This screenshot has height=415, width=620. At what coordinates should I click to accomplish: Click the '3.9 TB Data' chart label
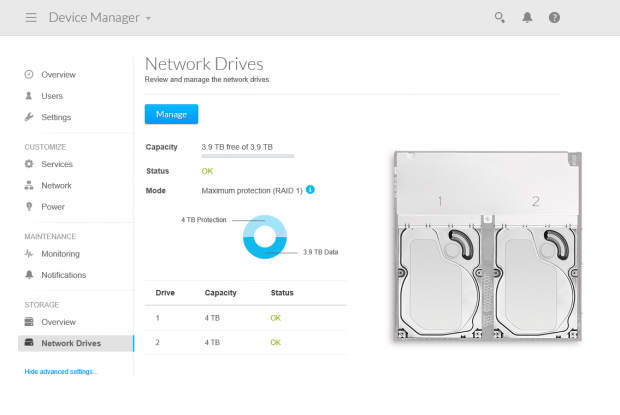point(320,252)
